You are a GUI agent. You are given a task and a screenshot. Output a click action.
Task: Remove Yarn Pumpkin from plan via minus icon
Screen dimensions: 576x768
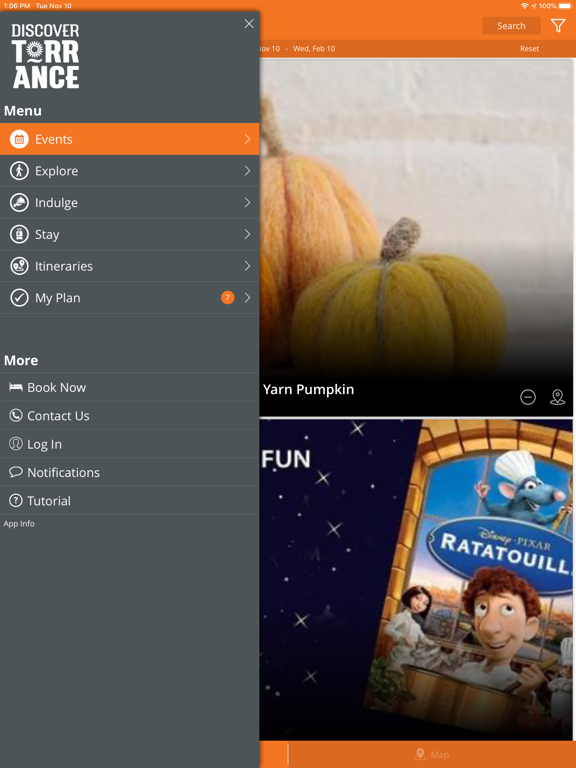[x=528, y=397]
